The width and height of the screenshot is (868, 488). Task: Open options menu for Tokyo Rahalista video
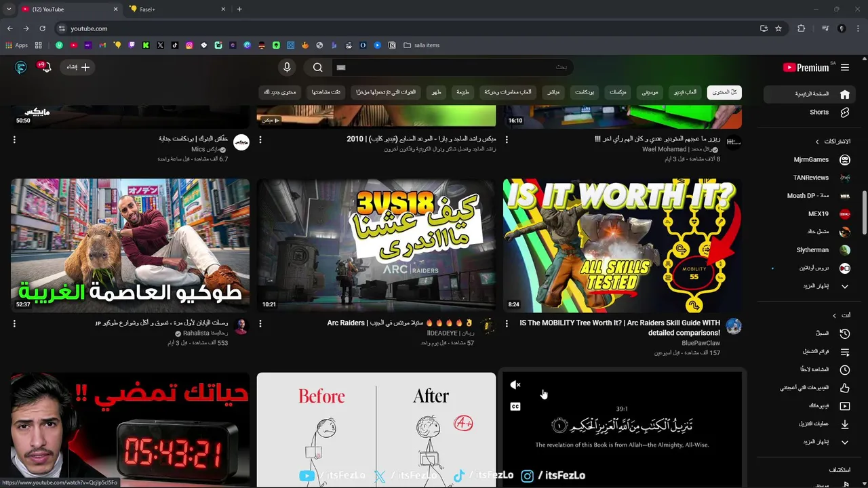pos(14,324)
